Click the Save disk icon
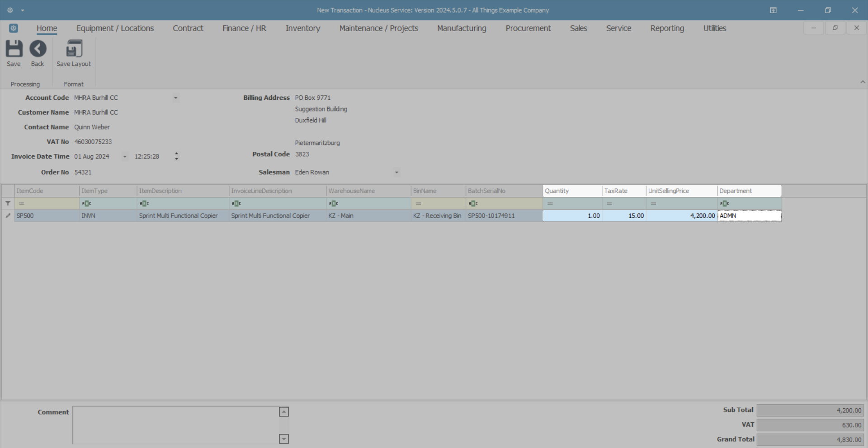The height and width of the screenshot is (448, 868). 14,49
